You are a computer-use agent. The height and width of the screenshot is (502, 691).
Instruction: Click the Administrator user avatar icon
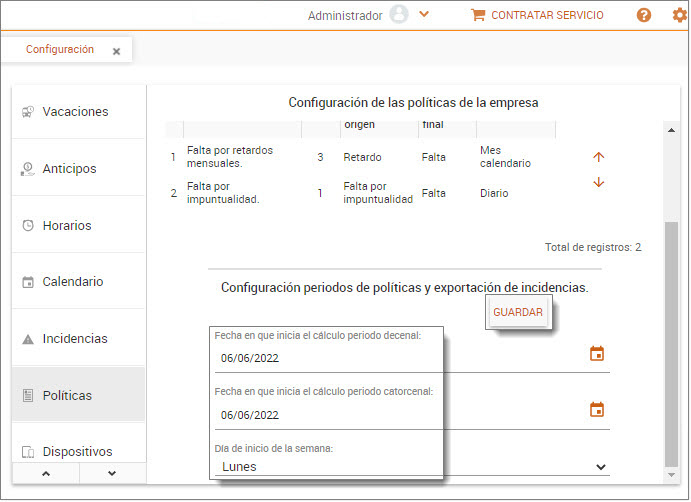[399, 15]
